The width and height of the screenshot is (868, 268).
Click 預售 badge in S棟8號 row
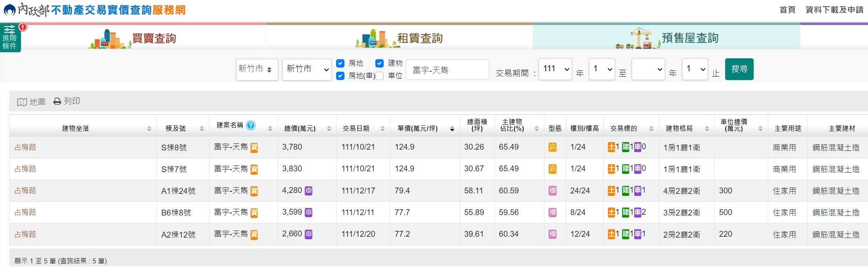pos(254,148)
